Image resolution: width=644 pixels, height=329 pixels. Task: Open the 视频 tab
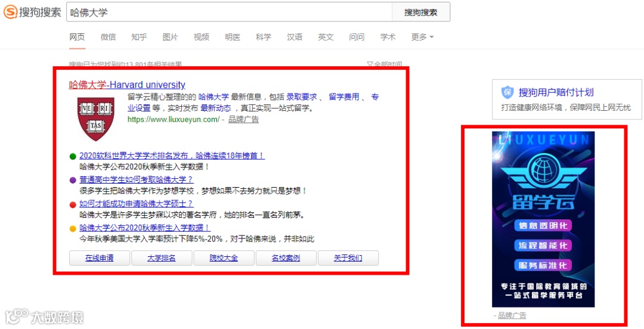pyautogui.click(x=202, y=37)
